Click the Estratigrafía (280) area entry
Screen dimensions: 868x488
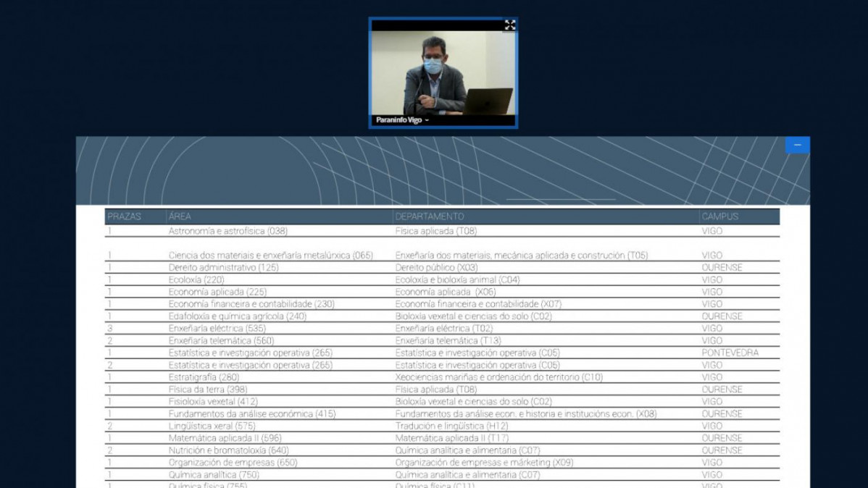tap(204, 377)
